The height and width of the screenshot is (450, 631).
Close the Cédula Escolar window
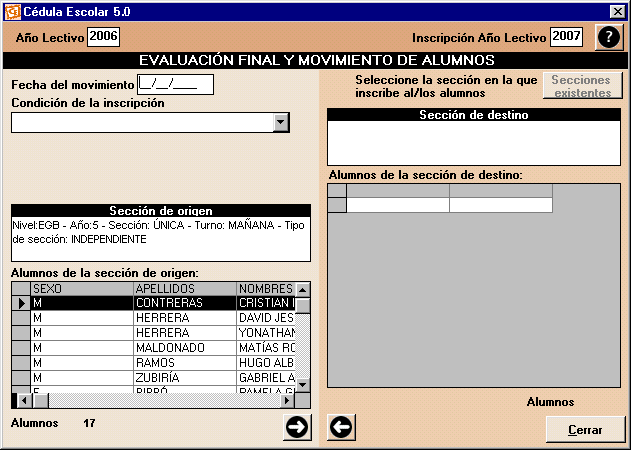coord(617,11)
